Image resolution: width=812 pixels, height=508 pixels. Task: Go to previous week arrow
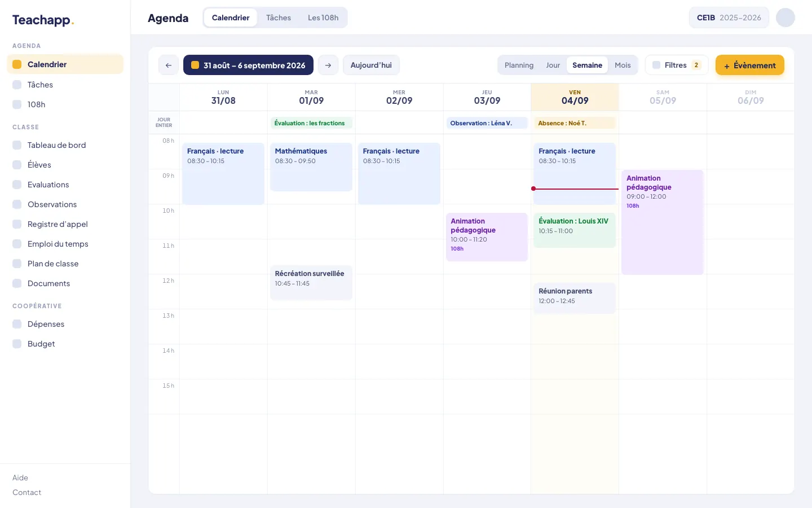(x=169, y=65)
